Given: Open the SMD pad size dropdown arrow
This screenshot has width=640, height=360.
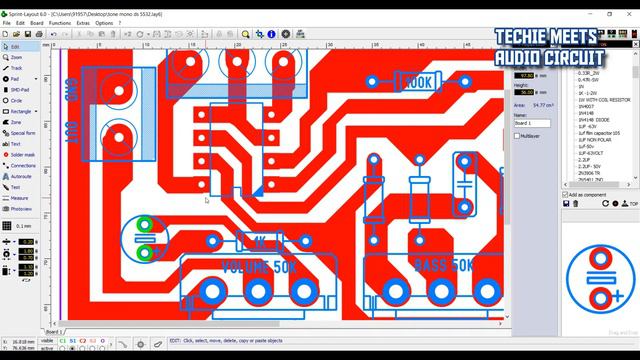Looking at the screenshot, I should tap(14, 270).
